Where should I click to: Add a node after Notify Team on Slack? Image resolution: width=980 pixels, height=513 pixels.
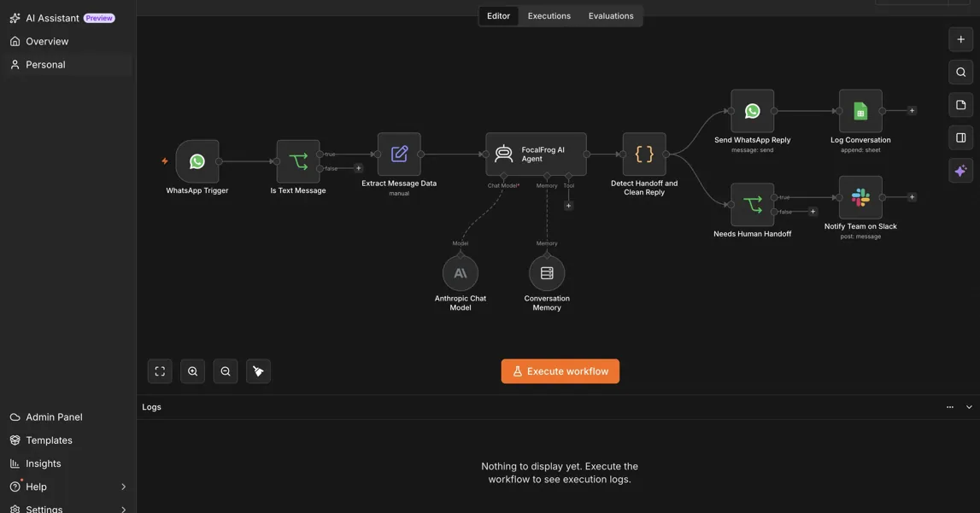pyautogui.click(x=912, y=197)
